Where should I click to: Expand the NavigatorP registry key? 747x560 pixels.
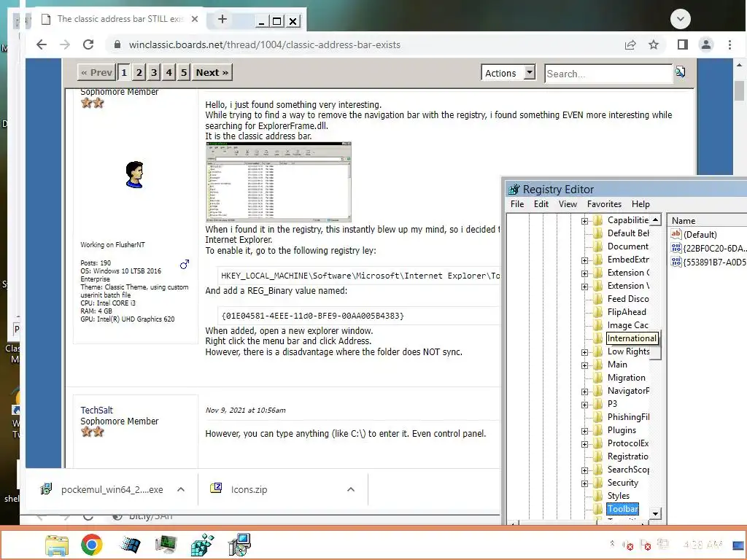[x=584, y=392]
